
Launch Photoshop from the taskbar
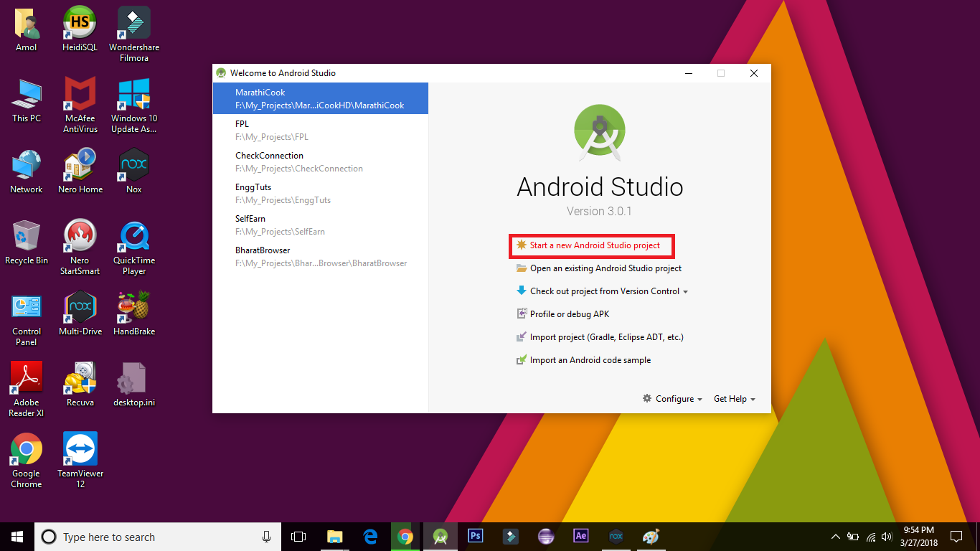click(476, 537)
